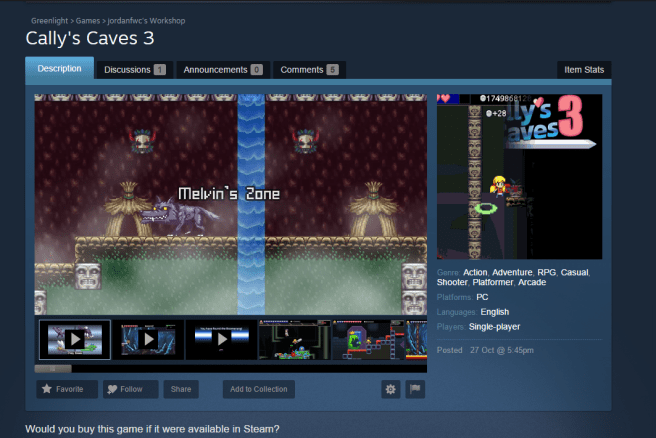The image size is (656, 438).
Task: Switch to the Discussions tab
Action: click(134, 70)
